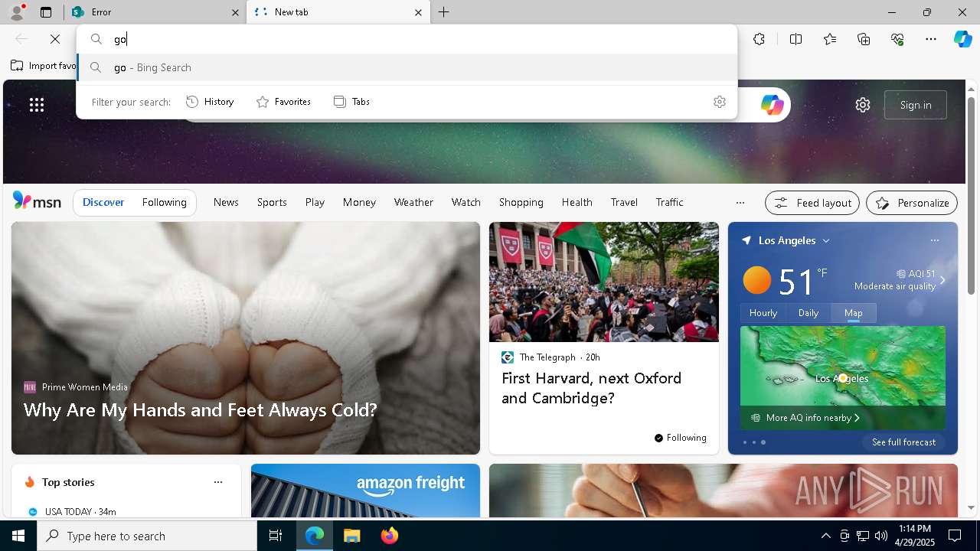Open the Sports section
Viewport: 980px width, 551px height.
click(x=272, y=202)
